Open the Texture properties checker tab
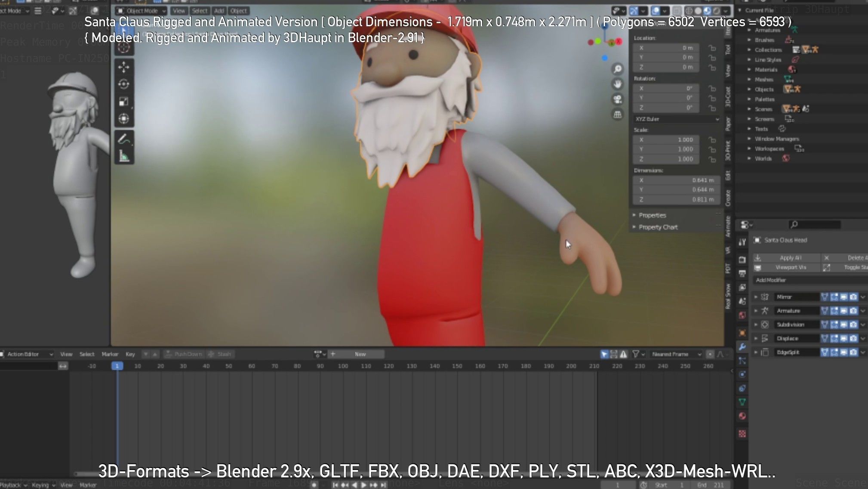 (x=742, y=433)
